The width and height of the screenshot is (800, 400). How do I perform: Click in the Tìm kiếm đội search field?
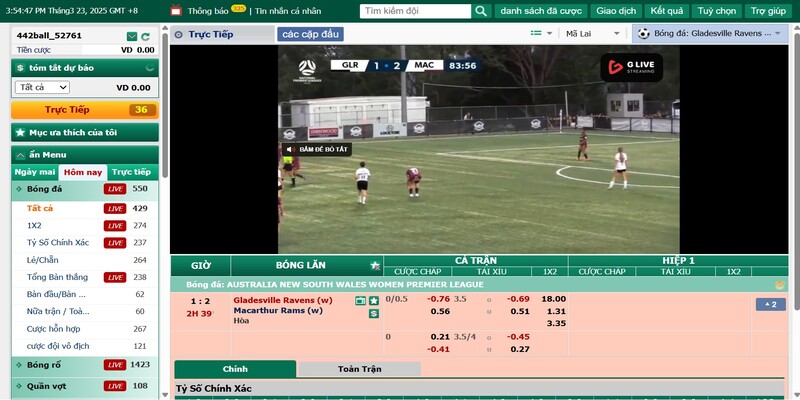[x=415, y=11]
